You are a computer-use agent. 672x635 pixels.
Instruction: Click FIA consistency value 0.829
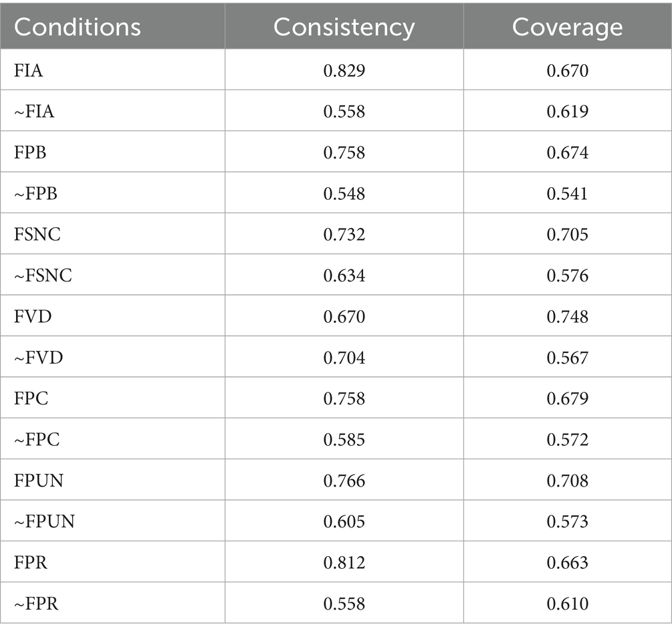pyautogui.click(x=344, y=70)
